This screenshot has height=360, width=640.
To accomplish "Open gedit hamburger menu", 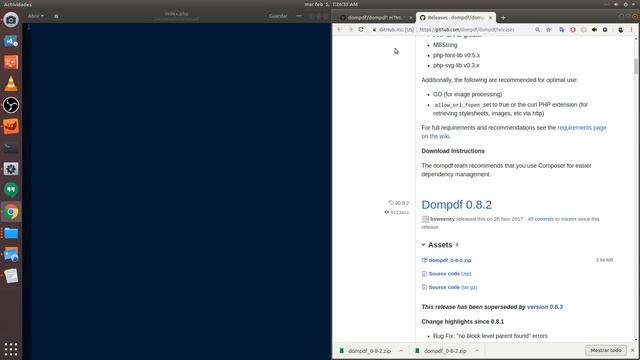I will [299, 16].
